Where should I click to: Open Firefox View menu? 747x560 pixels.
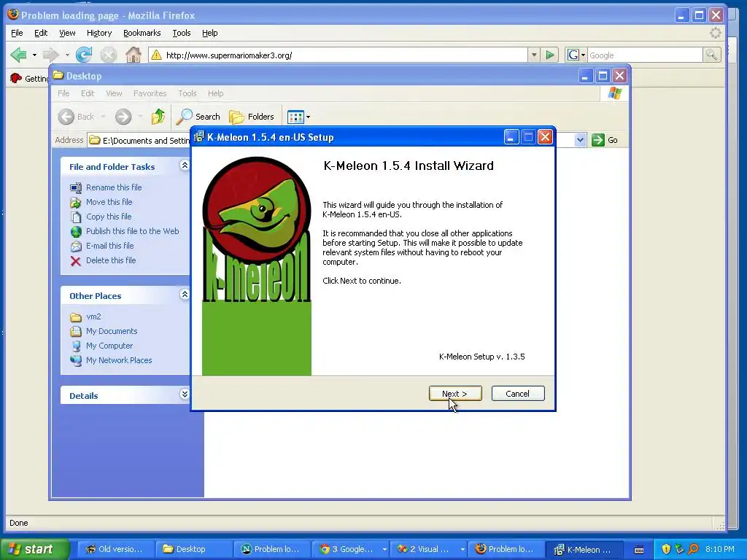(67, 33)
